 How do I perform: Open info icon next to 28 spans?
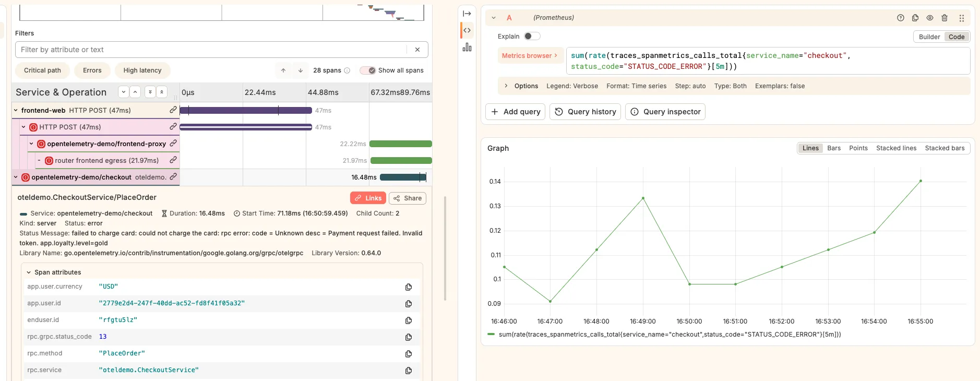click(x=347, y=70)
